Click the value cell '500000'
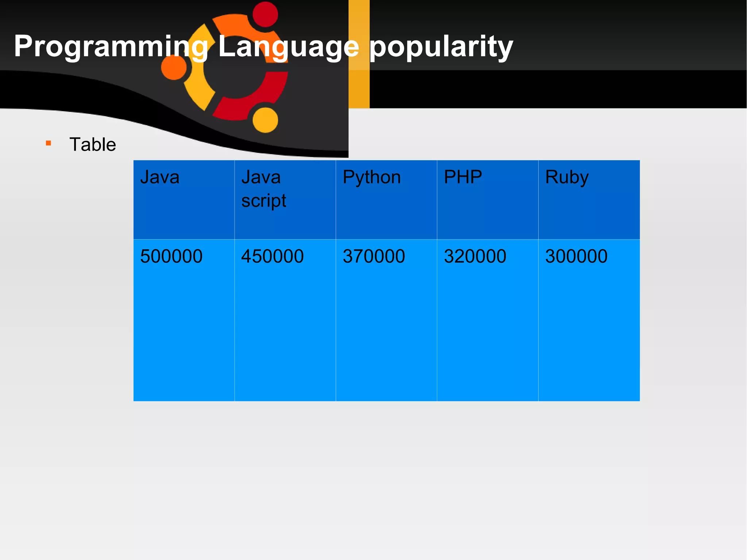The height and width of the screenshot is (560, 747). pyautogui.click(x=184, y=320)
